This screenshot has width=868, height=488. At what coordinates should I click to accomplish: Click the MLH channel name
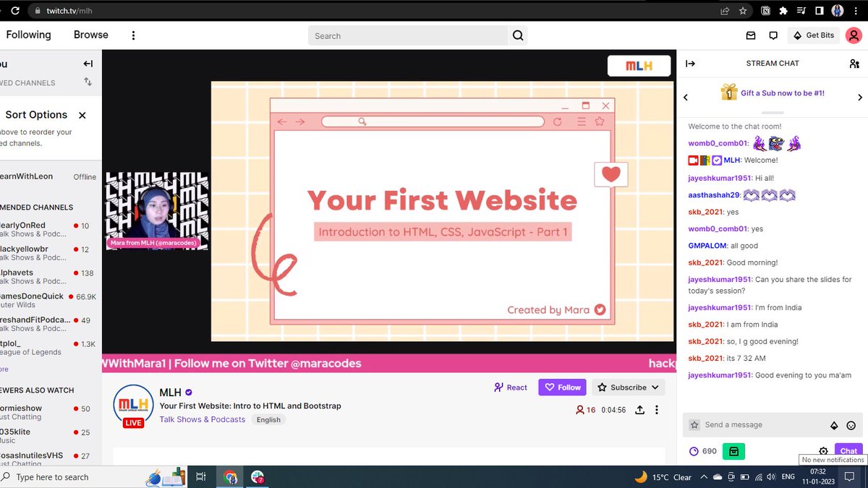(x=170, y=393)
